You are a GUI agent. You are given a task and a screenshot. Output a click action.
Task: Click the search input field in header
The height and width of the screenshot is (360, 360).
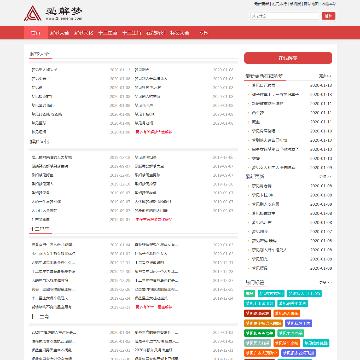pyautogui.click(x=285, y=16)
